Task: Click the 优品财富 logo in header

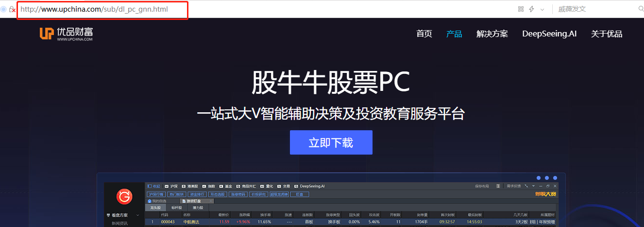Action: click(66, 34)
